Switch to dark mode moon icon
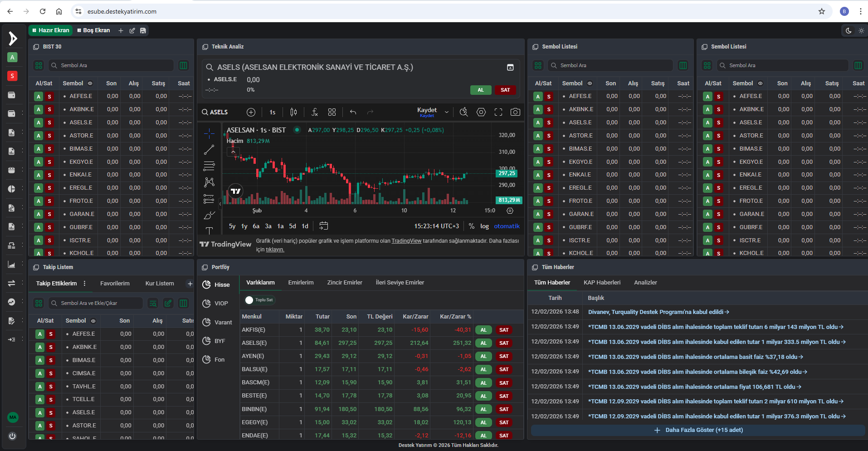The width and height of the screenshot is (868, 451). (x=848, y=31)
